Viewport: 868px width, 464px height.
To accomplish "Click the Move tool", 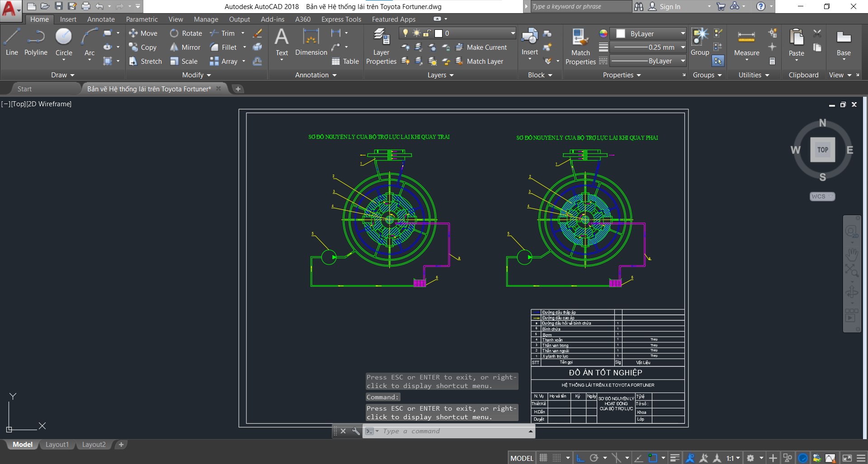I will [143, 33].
